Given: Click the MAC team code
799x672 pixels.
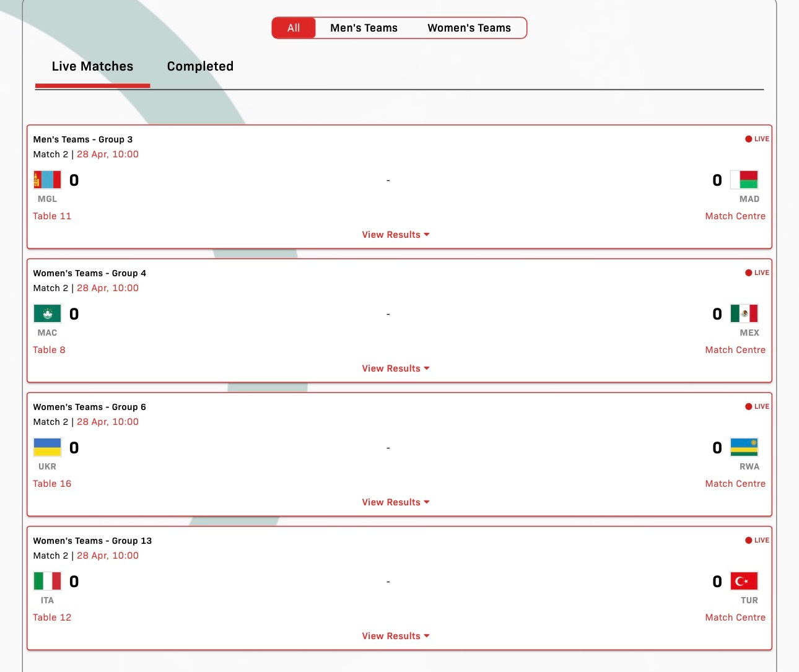Looking at the screenshot, I should click(47, 333).
